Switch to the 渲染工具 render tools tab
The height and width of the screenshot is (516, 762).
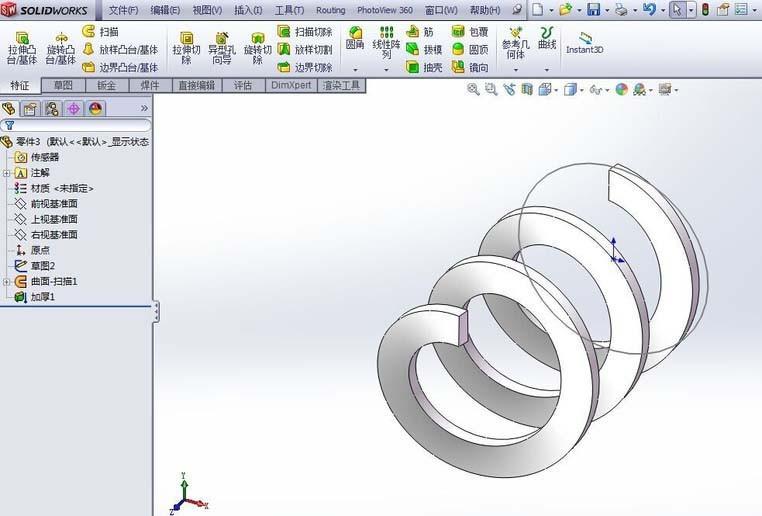(342, 86)
